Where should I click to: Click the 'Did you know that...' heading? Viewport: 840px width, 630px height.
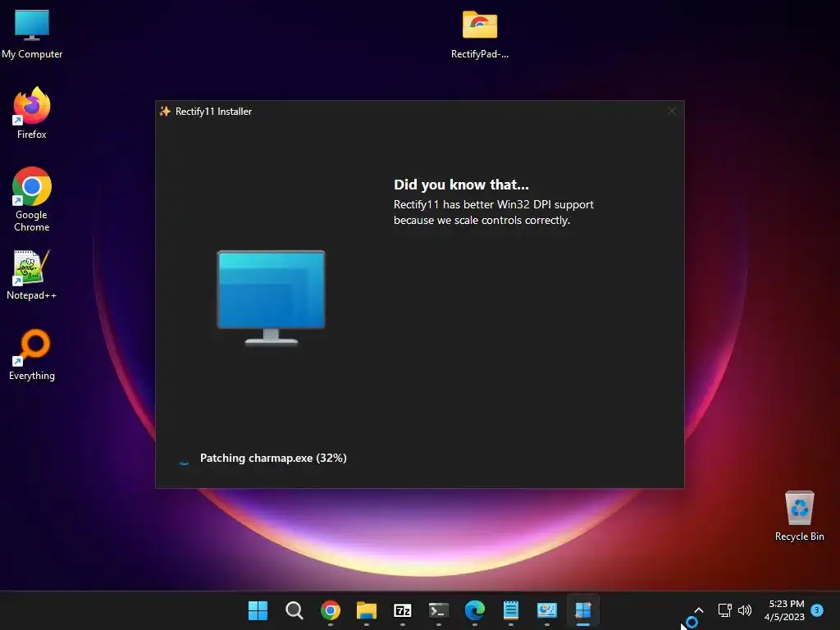tap(461, 185)
